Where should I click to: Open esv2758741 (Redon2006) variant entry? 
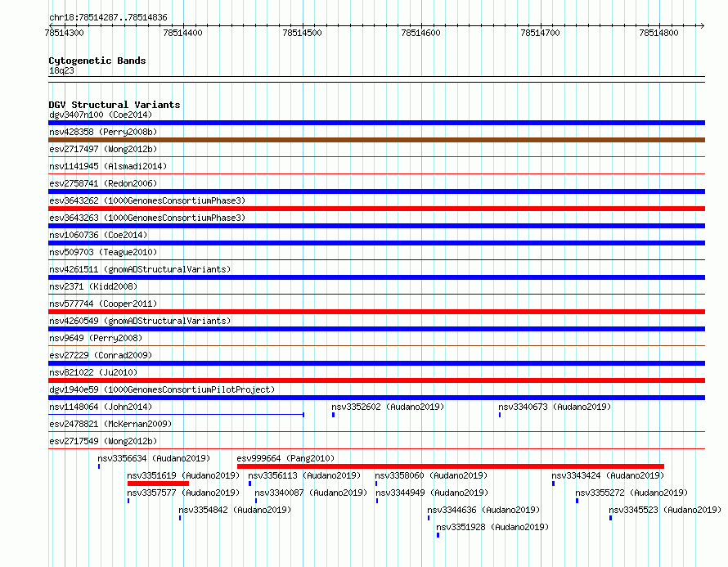(x=103, y=183)
